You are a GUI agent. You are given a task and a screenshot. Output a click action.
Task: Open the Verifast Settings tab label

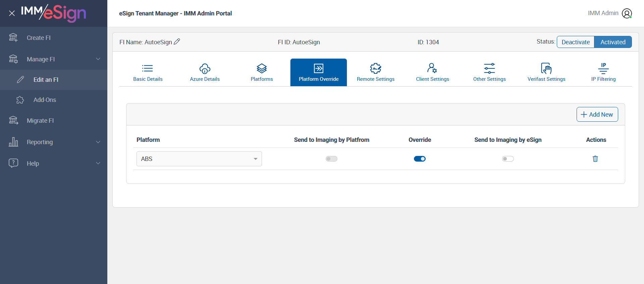point(546,79)
